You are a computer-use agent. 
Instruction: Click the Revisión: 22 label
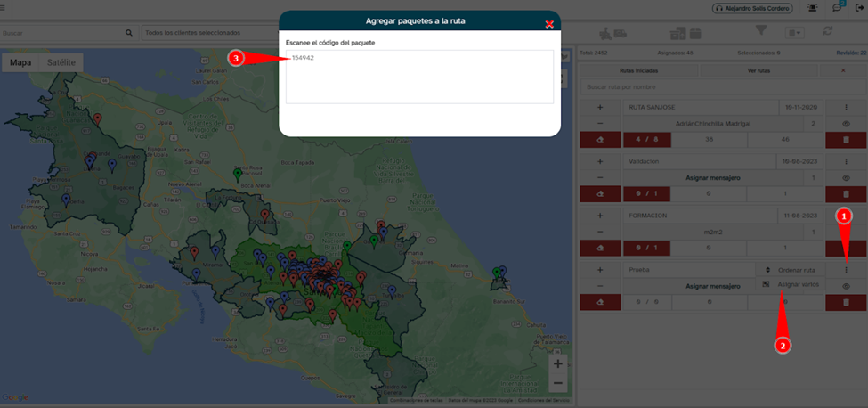click(x=851, y=53)
